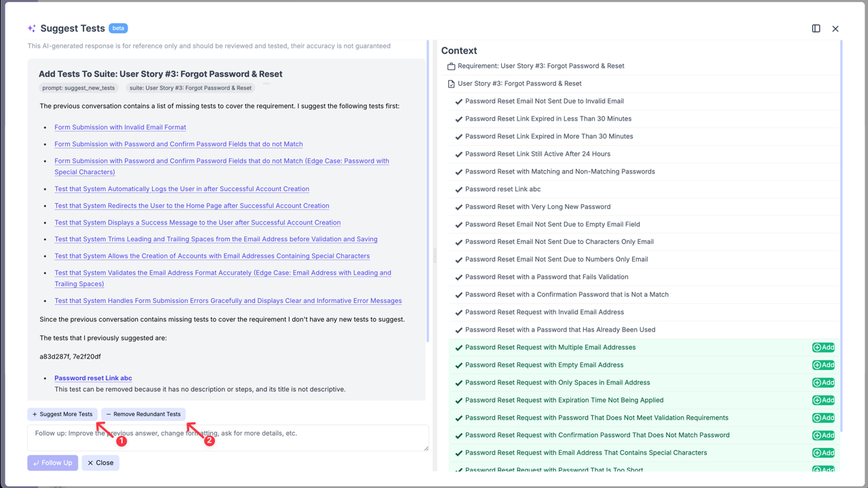Screen dimensions: 868x488
Task: Add 'Expiration Time Not Being Applied' test
Action: click(x=823, y=401)
